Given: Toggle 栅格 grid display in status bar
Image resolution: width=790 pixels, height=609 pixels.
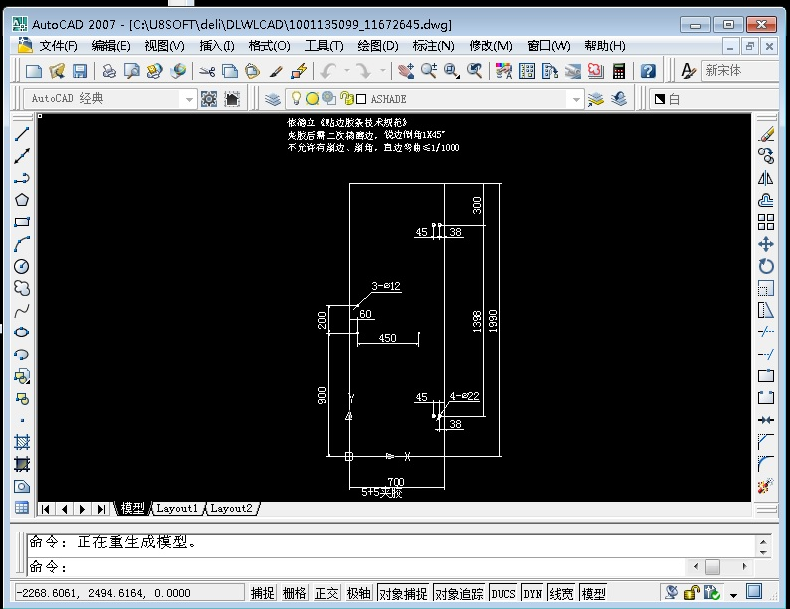Looking at the screenshot, I should click(294, 593).
